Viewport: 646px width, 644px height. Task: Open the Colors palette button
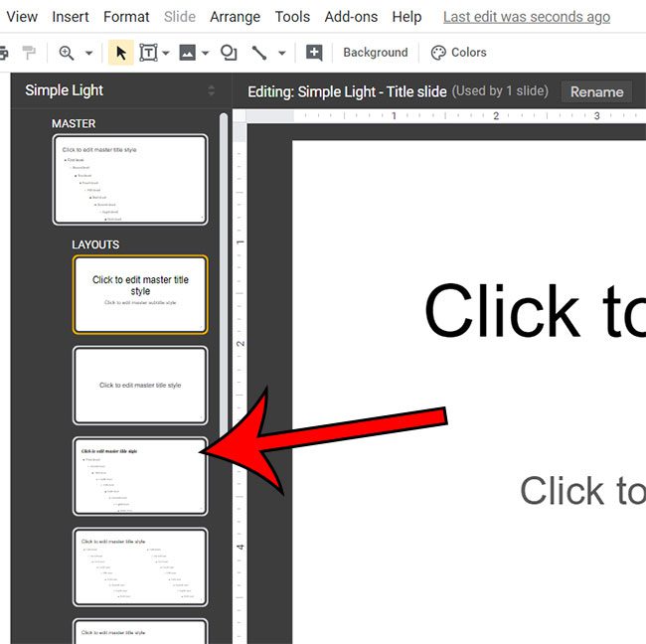pos(459,53)
